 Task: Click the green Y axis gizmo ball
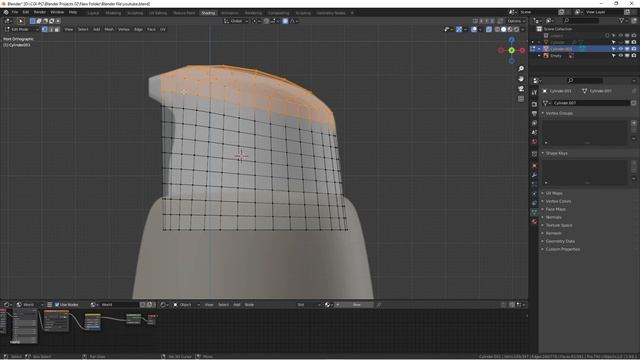click(x=511, y=50)
